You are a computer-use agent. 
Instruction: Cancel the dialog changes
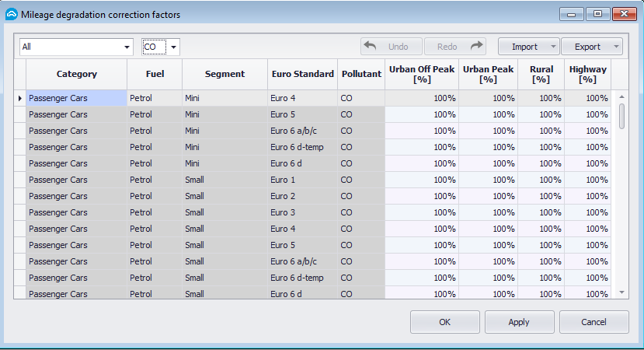pyautogui.click(x=594, y=322)
